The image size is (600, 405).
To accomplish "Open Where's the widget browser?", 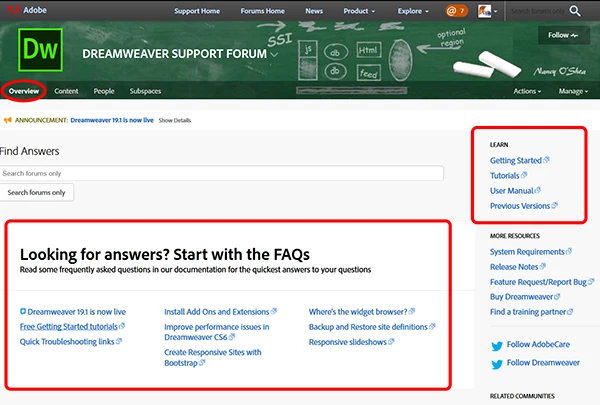I will pos(358,312).
